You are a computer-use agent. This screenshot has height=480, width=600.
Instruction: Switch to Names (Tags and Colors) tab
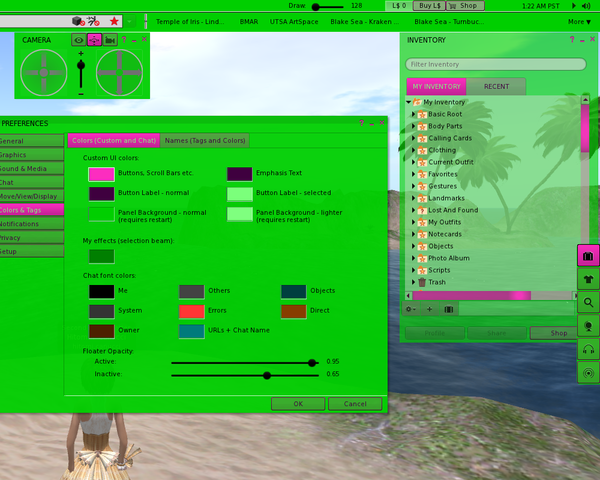[x=205, y=141]
